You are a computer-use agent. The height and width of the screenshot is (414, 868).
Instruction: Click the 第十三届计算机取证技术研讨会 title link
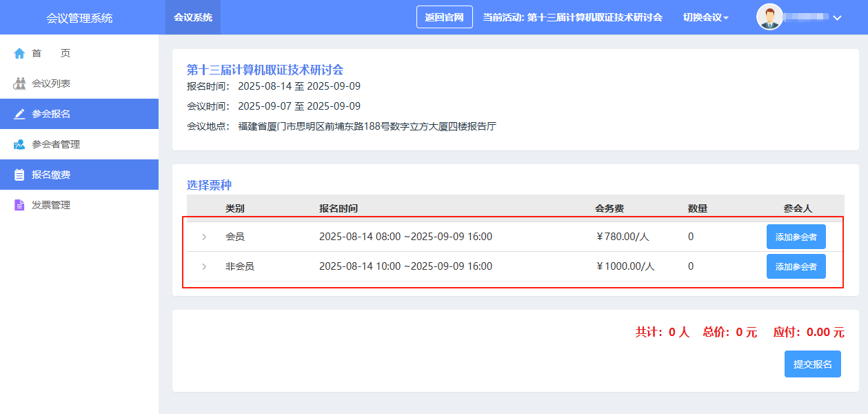tap(265, 69)
